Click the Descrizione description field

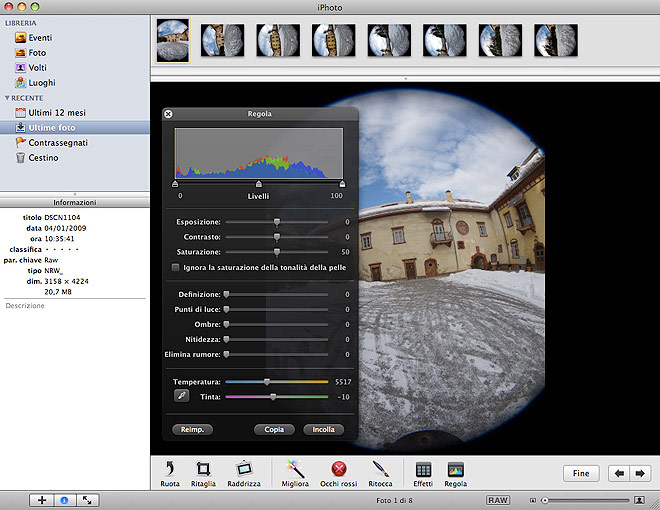(x=25, y=305)
